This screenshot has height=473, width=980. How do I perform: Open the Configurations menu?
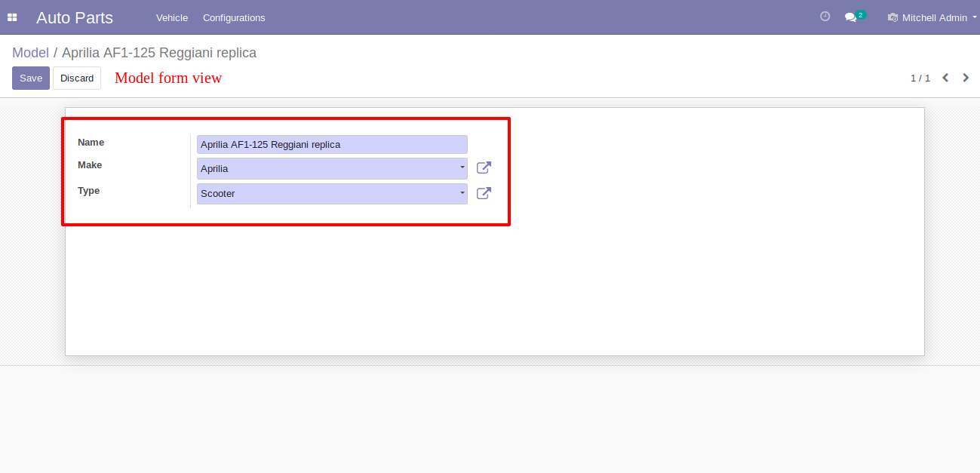(234, 17)
